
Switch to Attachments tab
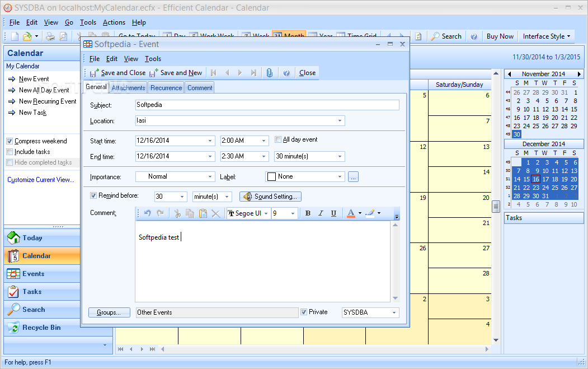point(128,87)
